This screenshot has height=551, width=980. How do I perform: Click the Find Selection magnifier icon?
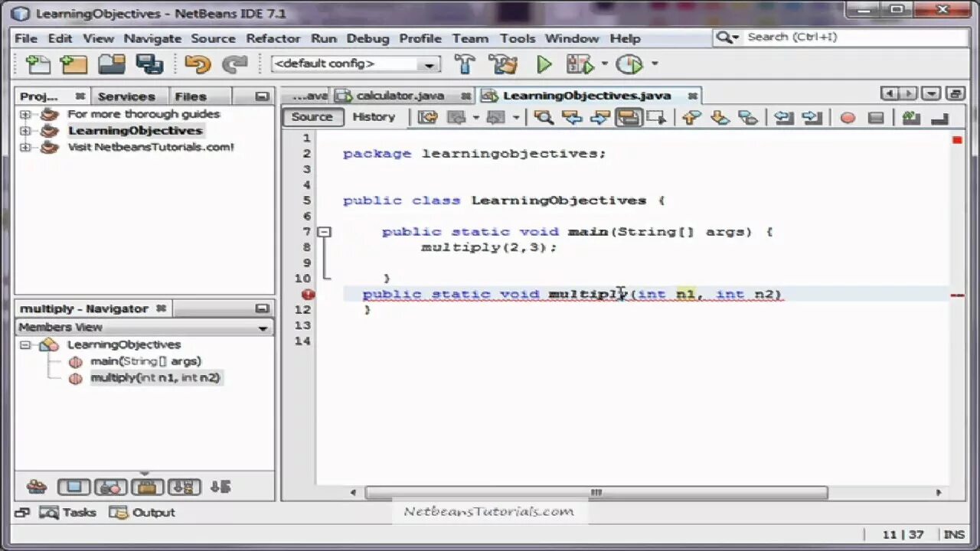click(x=543, y=117)
